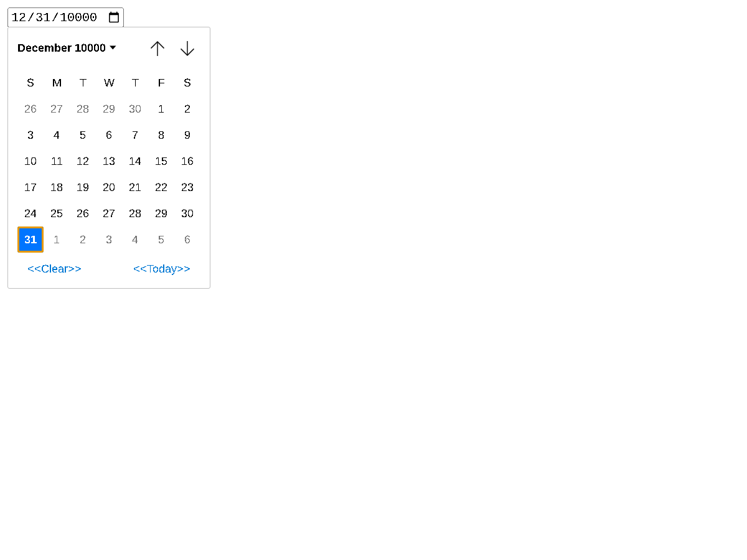Image resolution: width=747 pixels, height=560 pixels.
Task: Click grayed-out November 30 date
Action: [135, 109]
